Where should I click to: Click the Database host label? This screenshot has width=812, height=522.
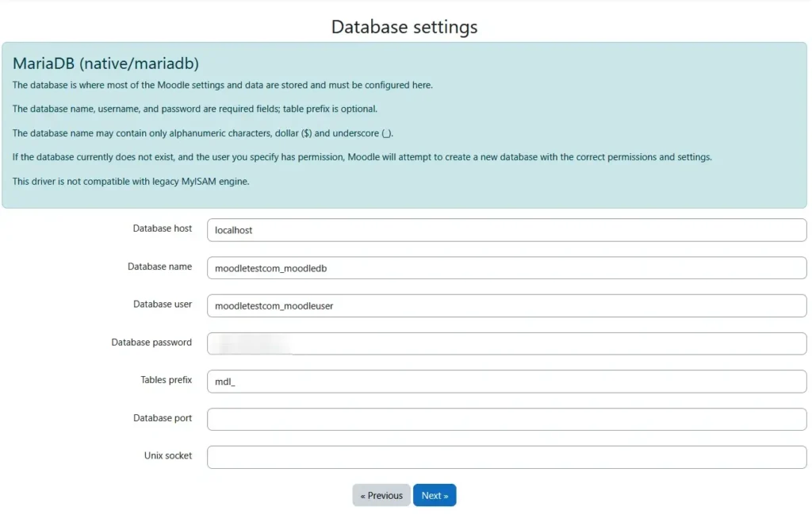(x=162, y=228)
